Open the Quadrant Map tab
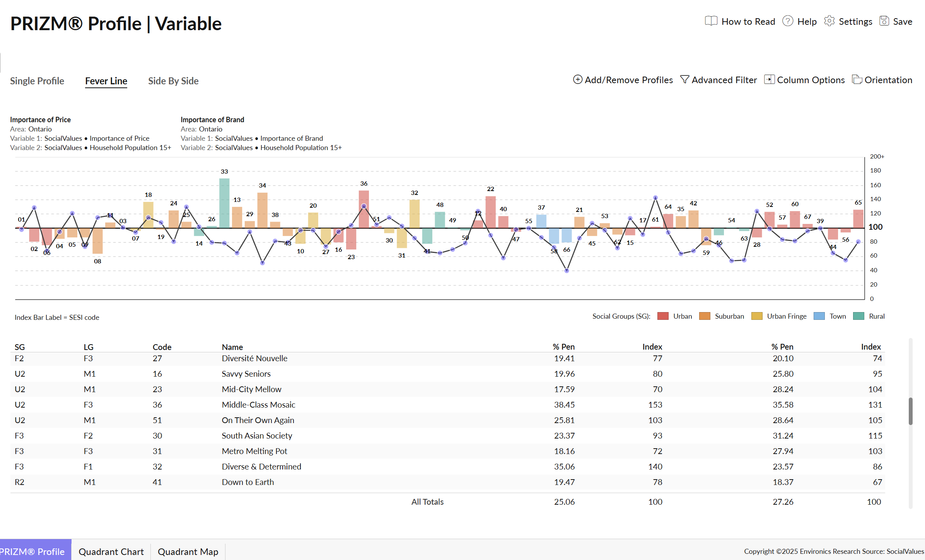 coord(188,551)
